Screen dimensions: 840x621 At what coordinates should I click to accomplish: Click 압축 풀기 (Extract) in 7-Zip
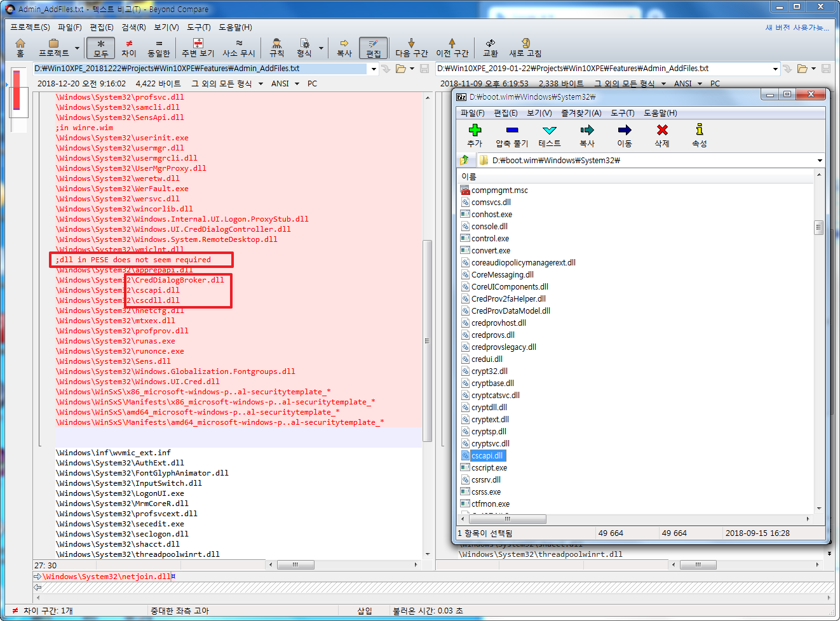pyautogui.click(x=511, y=135)
